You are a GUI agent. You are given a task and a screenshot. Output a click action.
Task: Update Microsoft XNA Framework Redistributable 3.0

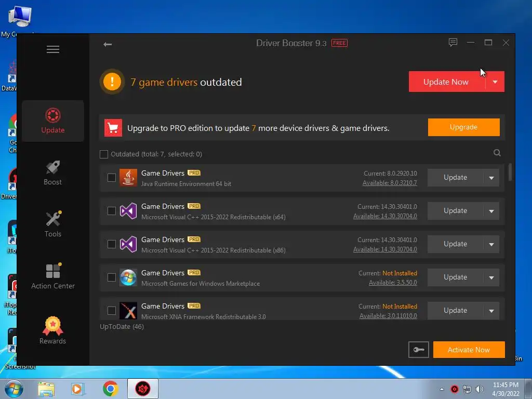[x=455, y=311]
